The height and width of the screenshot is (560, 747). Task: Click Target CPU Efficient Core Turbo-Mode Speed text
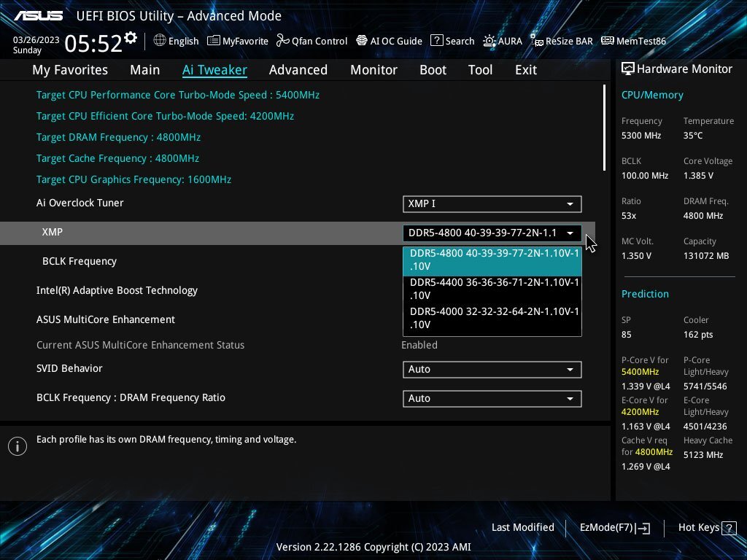tap(165, 116)
